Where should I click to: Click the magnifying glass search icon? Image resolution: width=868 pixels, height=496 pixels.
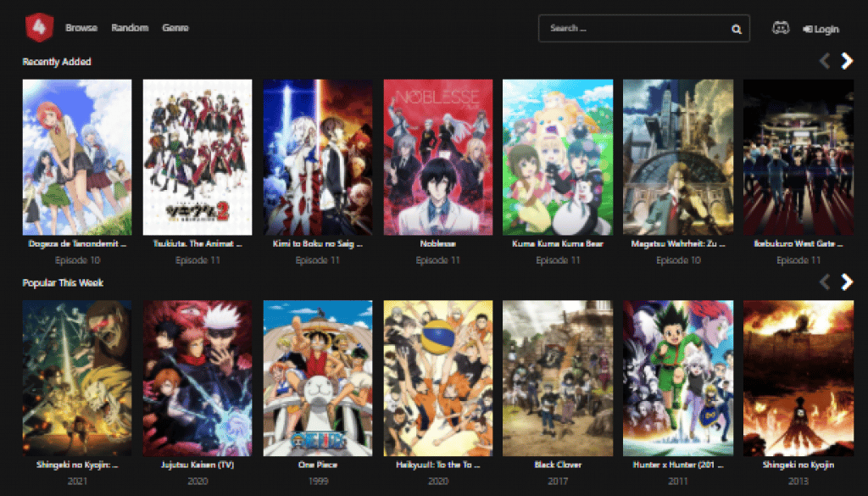[x=737, y=30]
